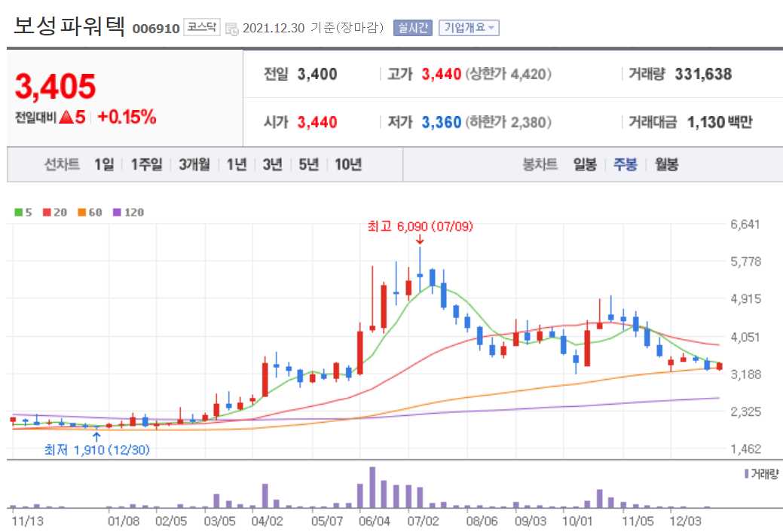
Task: Click the +0.15% change rate
Action: click(x=127, y=118)
